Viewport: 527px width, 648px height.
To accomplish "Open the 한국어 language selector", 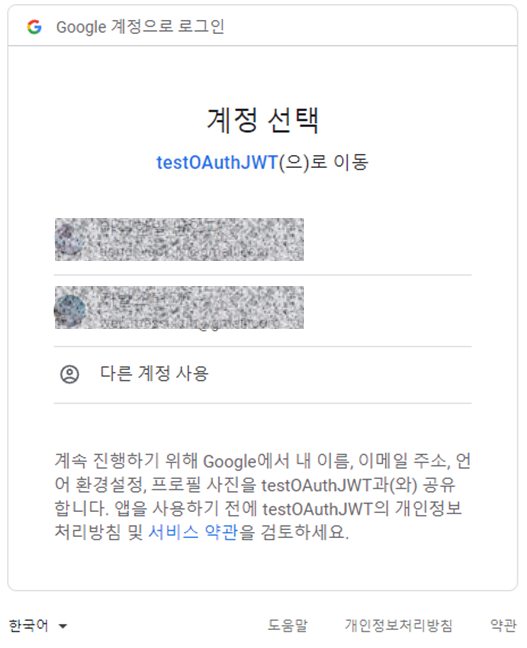I will (x=38, y=626).
